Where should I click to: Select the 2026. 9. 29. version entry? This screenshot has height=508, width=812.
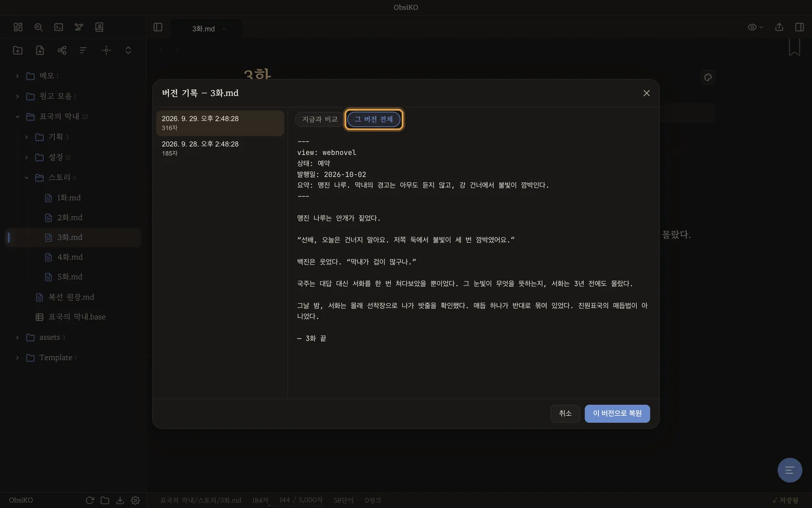[220, 123]
